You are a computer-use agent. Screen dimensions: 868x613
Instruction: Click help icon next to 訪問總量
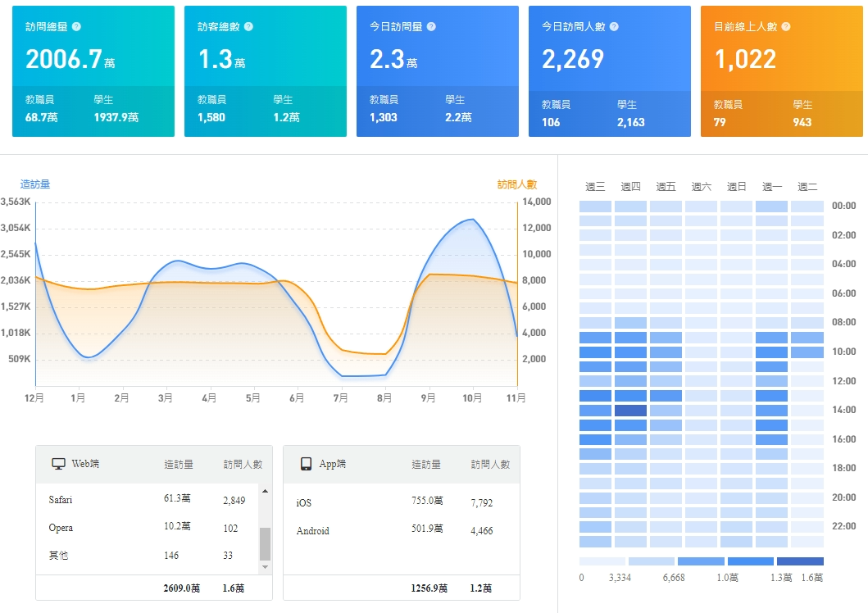[x=76, y=27]
